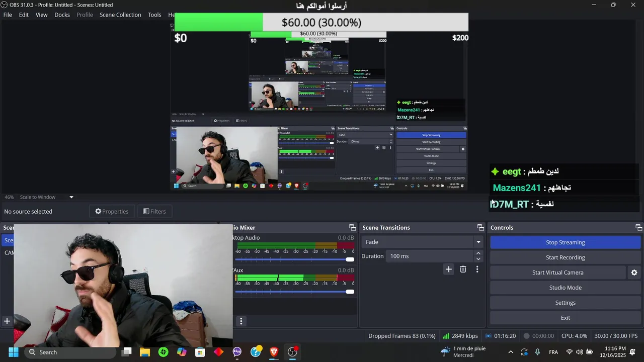Enable Studio Mode
This screenshot has width=644, height=362.
(x=565, y=288)
